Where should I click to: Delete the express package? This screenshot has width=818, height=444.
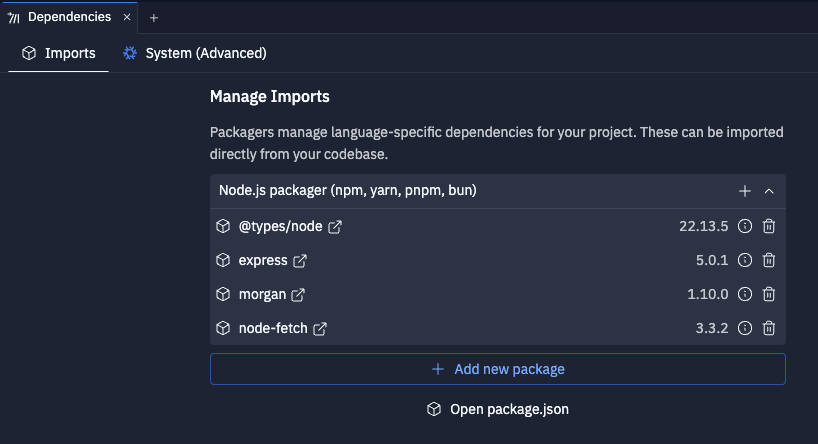pos(769,260)
